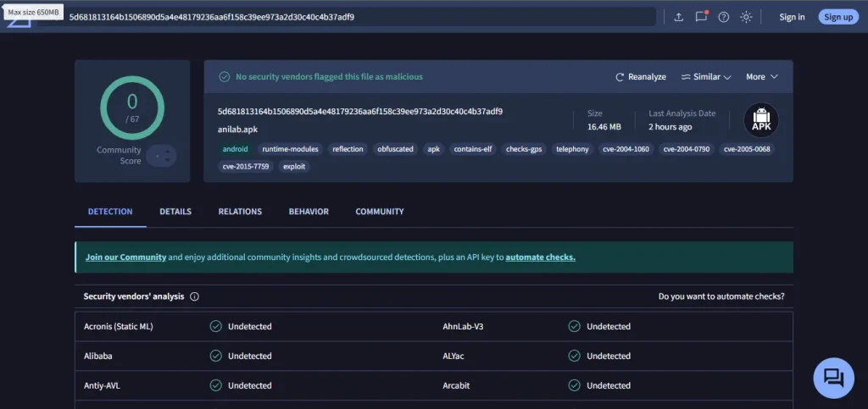This screenshot has height=409, width=868.
Task: Click the Reanalyze button
Action: pyautogui.click(x=641, y=77)
